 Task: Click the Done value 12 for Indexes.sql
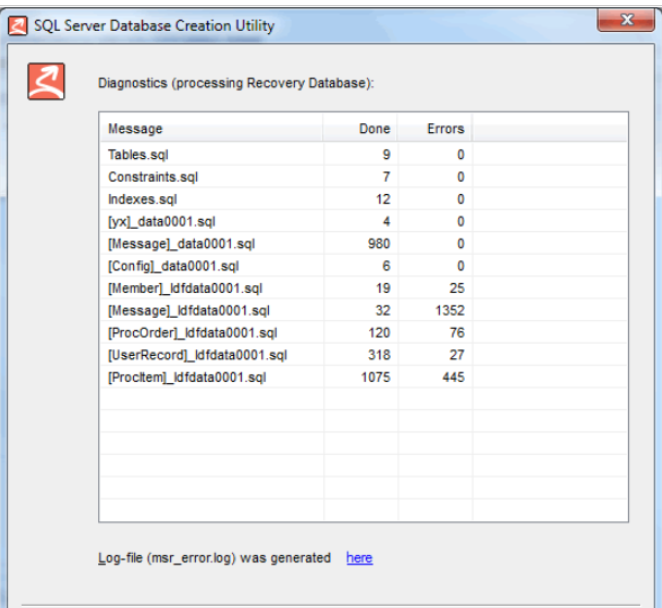point(383,199)
